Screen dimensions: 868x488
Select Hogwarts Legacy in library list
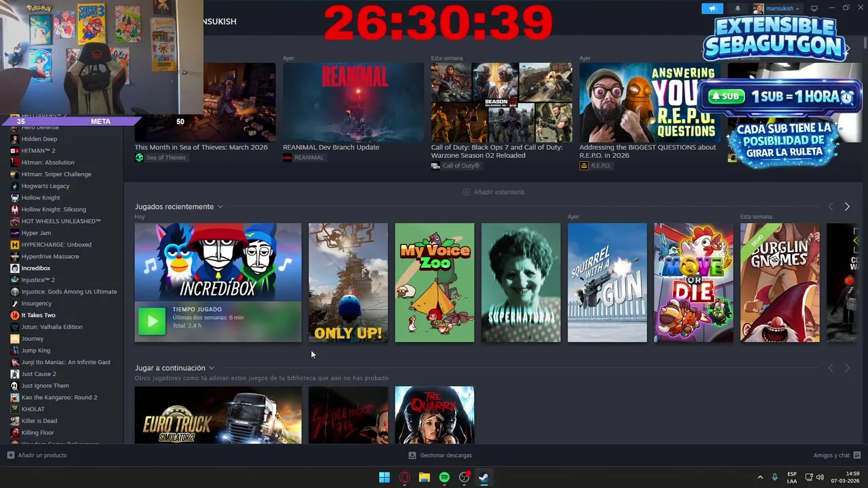pyautogui.click(x=45, y=186)
